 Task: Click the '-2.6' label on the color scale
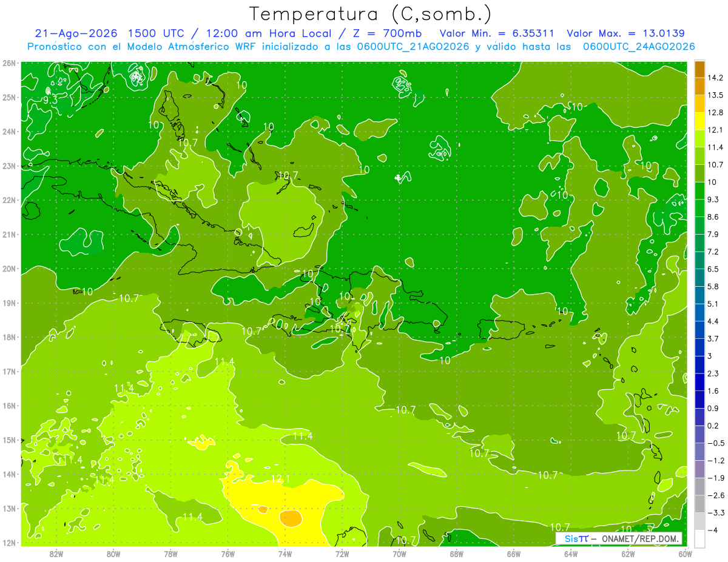[715, 495]
